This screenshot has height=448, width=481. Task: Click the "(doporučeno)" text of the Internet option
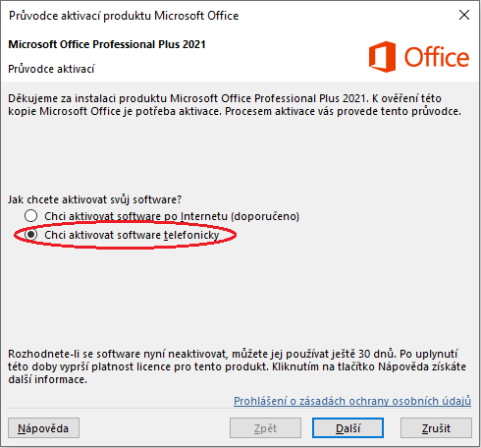point(265,216)
